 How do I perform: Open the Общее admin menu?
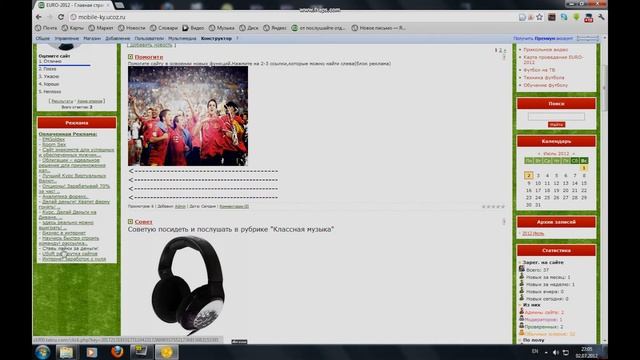[42, 38]
